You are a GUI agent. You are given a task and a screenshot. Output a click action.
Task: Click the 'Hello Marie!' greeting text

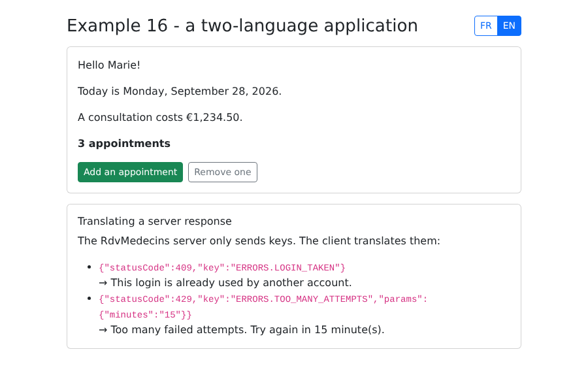click(109, 65)
